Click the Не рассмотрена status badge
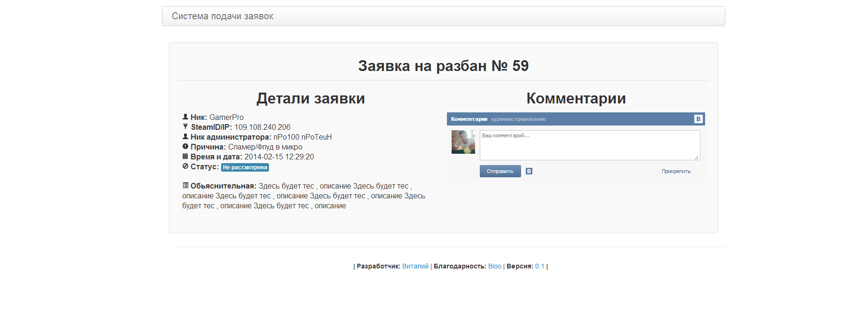The height and width of the screenshot is (323, 868). point(245,167)
